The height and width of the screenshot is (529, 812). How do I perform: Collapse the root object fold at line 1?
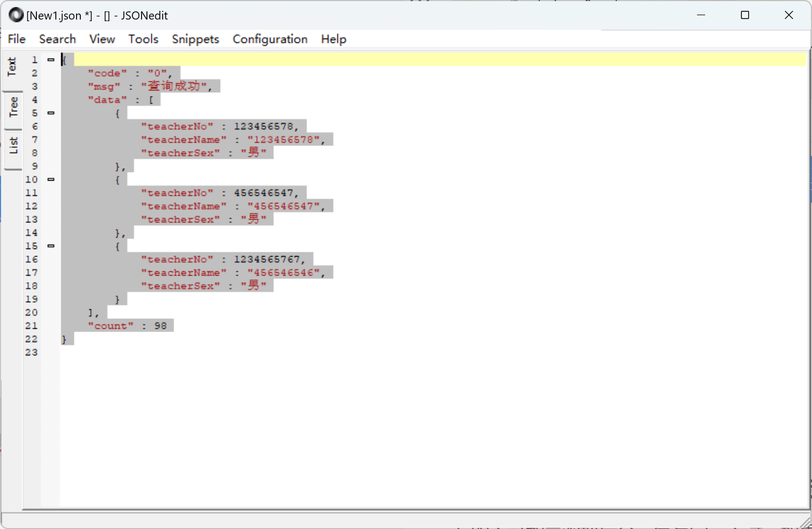(x=51, y=60)
